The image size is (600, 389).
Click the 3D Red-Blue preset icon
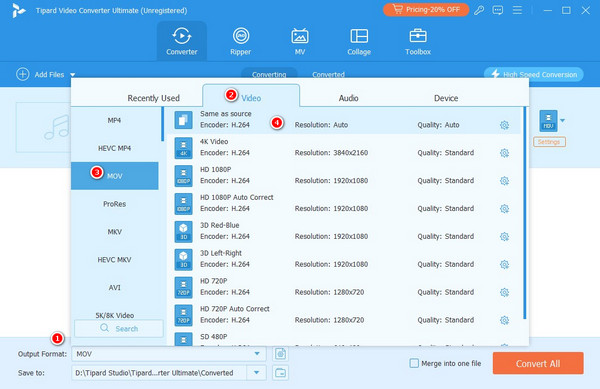(183, 232)
